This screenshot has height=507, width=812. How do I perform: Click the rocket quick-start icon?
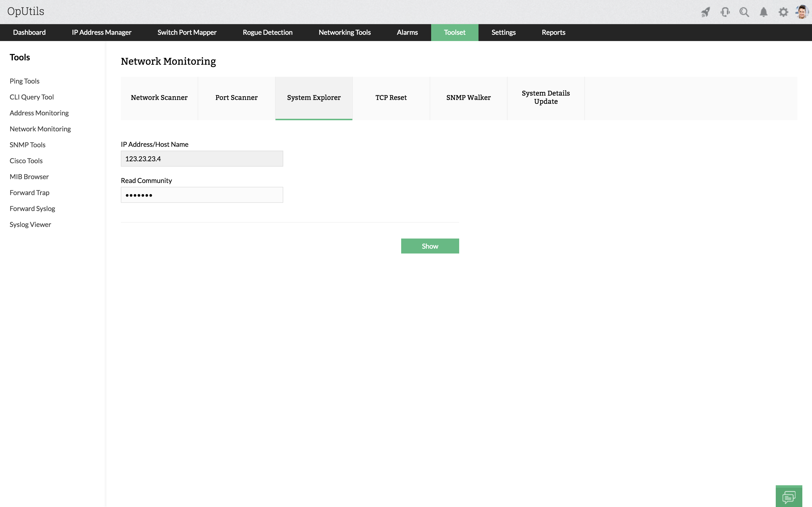tap(705, 12)
